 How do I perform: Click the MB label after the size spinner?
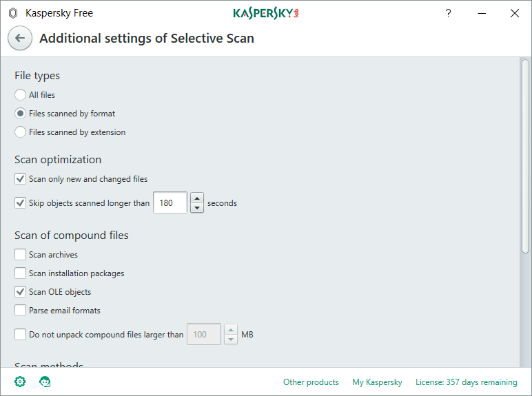click(x=247, y=335)
